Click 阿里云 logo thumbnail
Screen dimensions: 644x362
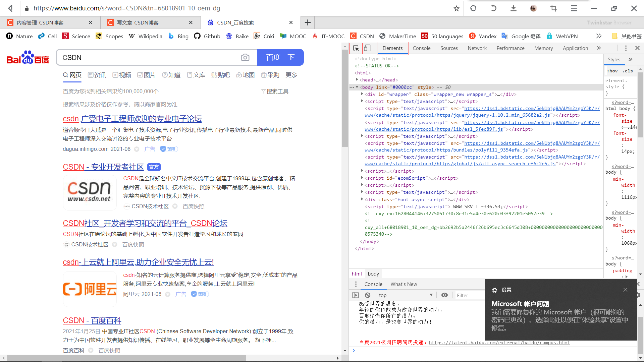pos(90,289)
